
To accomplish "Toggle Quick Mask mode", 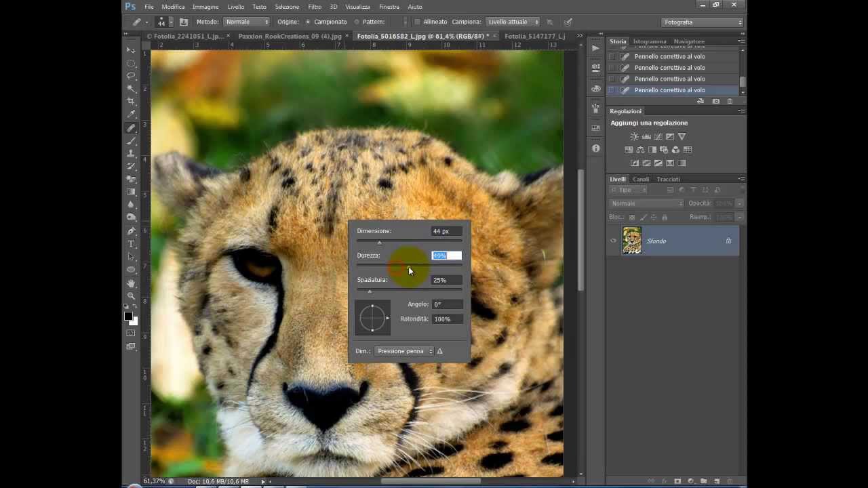I will coord(131,333).
